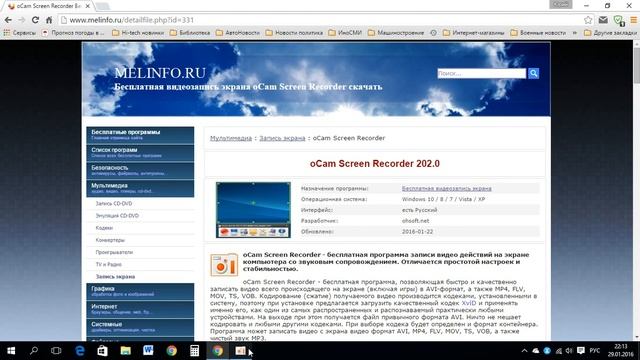Open the screen recorder taskbar icon
640x360 pixels.
point(240,351)
